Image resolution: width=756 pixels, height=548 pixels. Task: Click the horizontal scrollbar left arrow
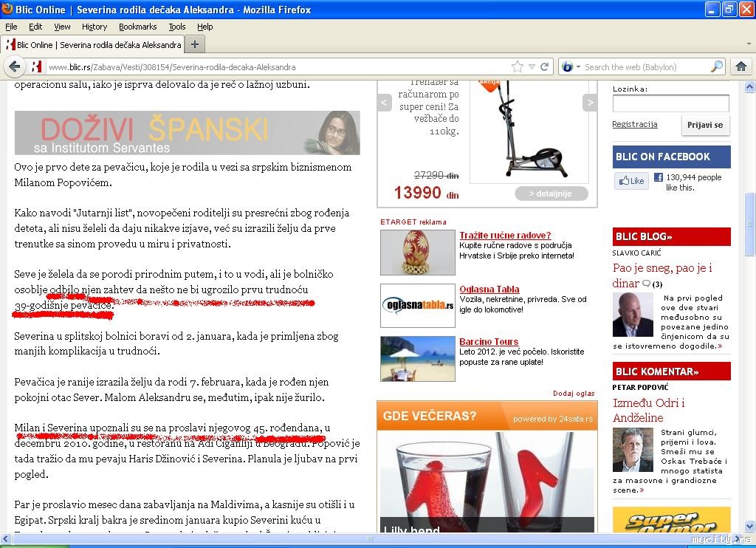coord(5,538)
